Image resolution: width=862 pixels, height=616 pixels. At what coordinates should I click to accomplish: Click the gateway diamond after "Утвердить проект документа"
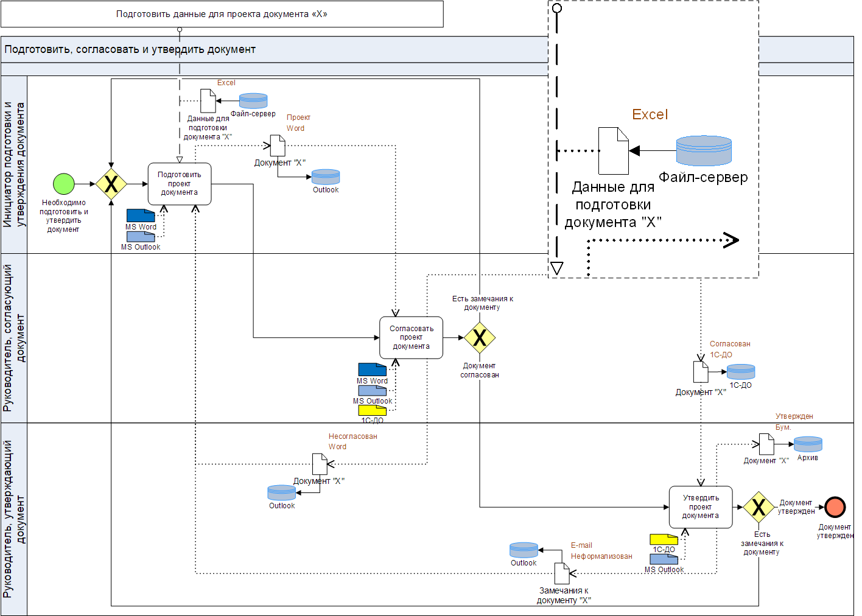point(759,507)
